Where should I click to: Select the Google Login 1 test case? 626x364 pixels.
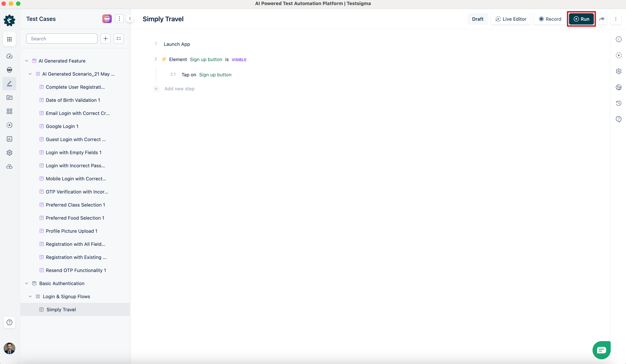(x=62, y=126)
